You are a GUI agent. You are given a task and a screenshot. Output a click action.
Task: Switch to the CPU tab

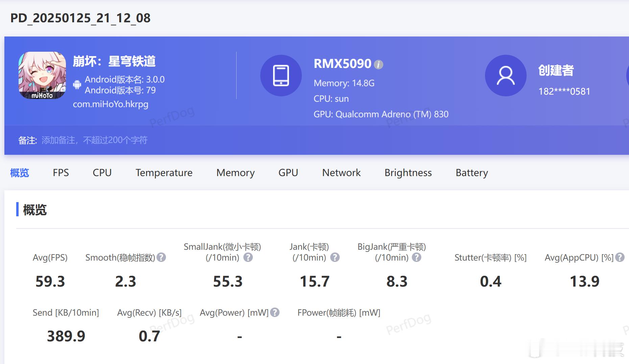pyautogui.click(x=102, y=173)
